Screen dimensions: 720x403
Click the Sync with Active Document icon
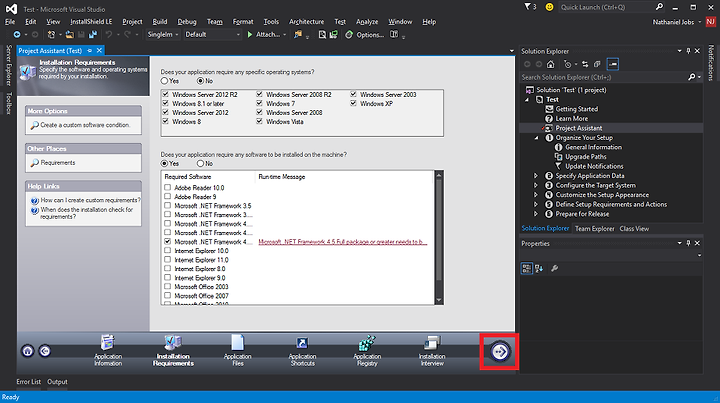[585, 64]
